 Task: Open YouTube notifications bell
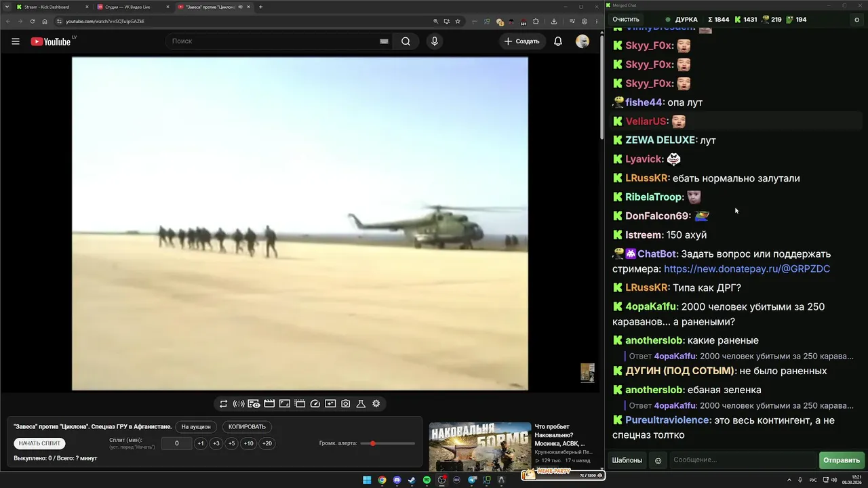coord(558,41)
